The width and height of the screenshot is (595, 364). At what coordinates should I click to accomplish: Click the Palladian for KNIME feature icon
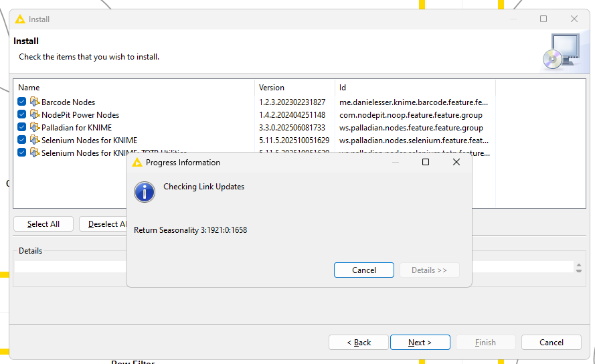(x=35, y=128)
